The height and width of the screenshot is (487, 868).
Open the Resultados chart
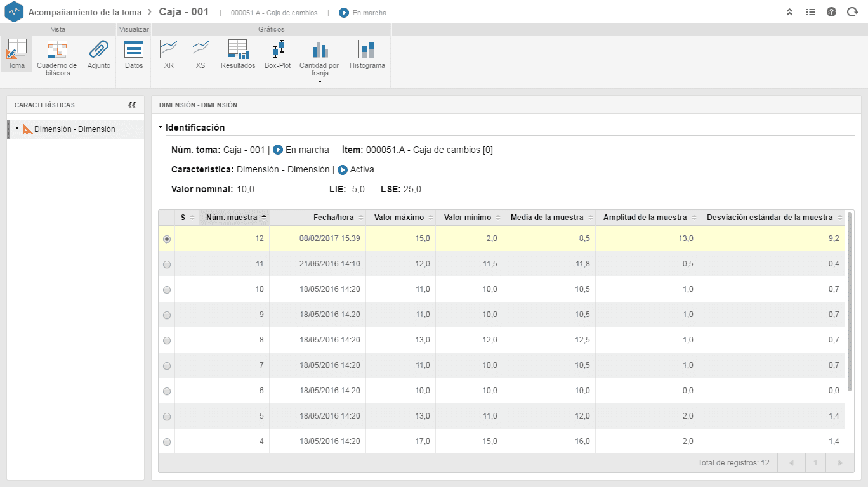238,54
